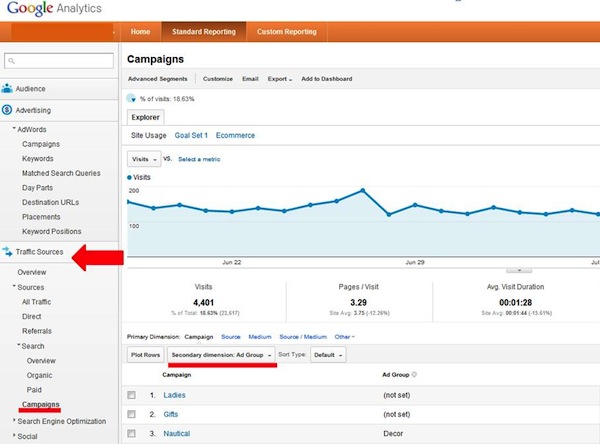Switch to Standard Reporting tab
The image size is (600, 444).
[204, 32]
